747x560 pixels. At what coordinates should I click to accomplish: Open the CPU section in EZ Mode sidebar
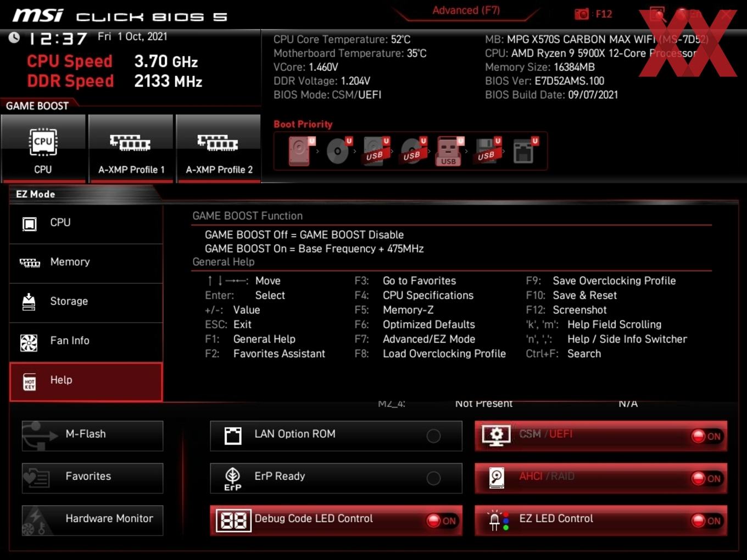(x=86, y=223)
